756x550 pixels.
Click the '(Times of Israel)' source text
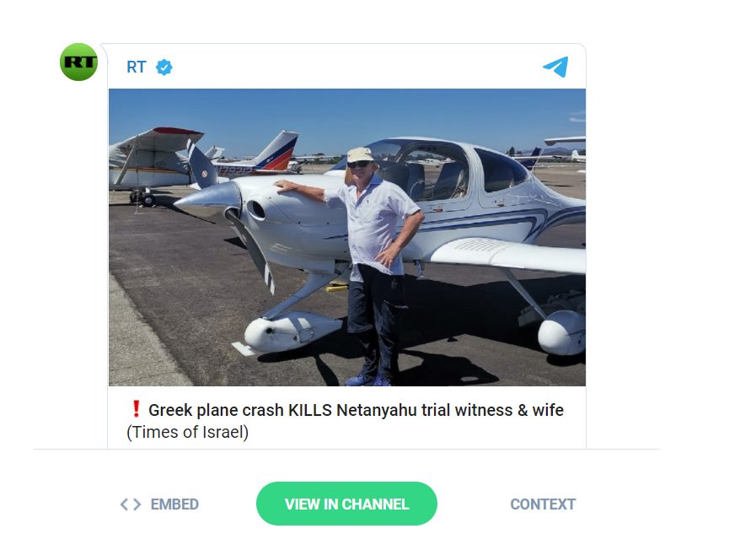(x=187, y=433)
